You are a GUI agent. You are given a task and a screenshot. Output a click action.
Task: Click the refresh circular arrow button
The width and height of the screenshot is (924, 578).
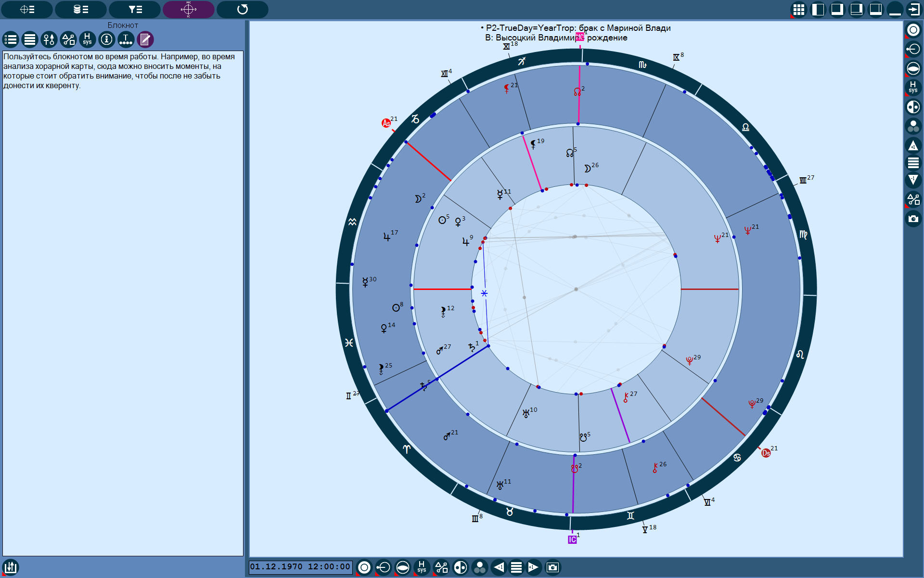(x=243, y=9)
